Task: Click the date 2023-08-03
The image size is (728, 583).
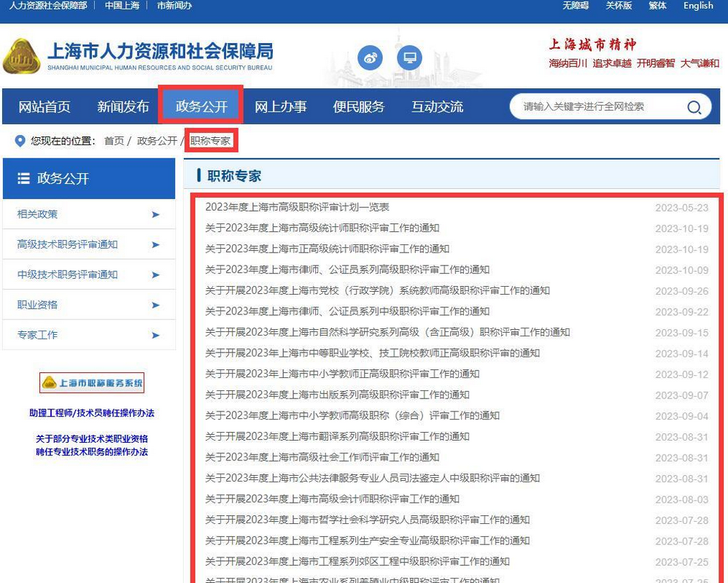Action: [x=681, y=499]
